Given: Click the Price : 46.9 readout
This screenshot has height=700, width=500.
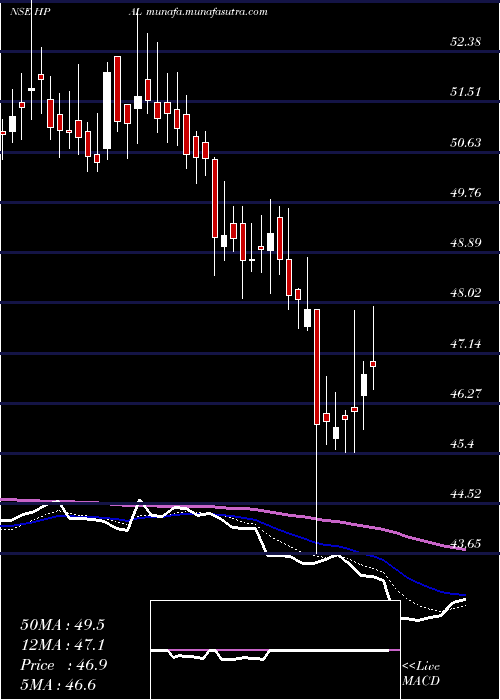Looking at the screenshot, I should [x=62, y=665].
